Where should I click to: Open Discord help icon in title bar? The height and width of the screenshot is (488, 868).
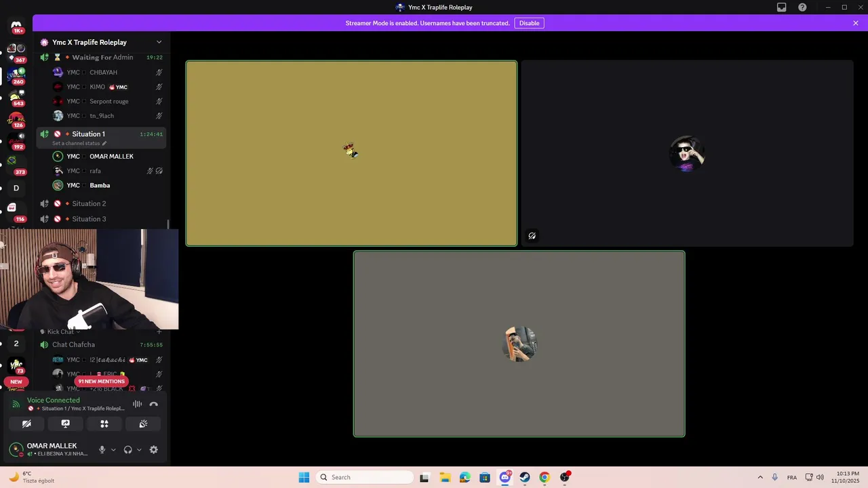click(803, 7)
